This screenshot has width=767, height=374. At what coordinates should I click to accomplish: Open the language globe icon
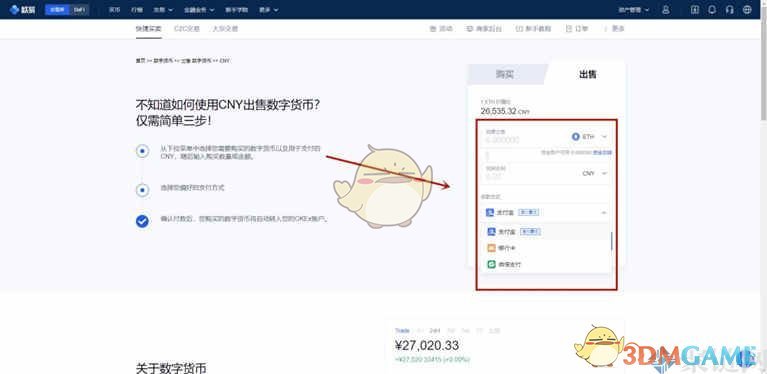(x=747, y=9)
